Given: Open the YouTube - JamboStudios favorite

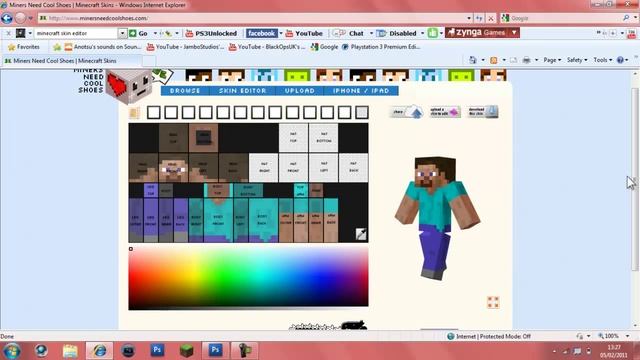Looking at the screenshot, I should [186, 47].
